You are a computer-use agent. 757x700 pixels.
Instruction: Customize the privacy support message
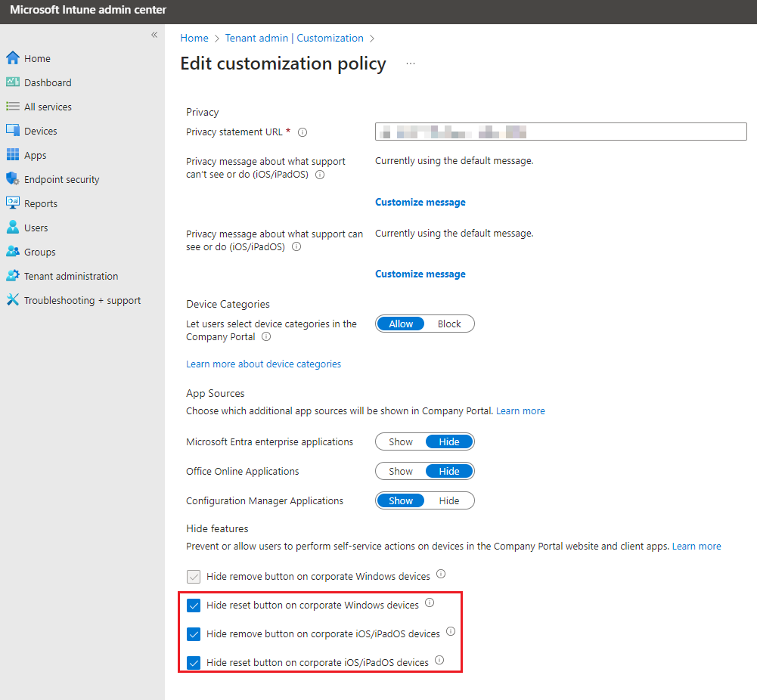pos(420,202)
